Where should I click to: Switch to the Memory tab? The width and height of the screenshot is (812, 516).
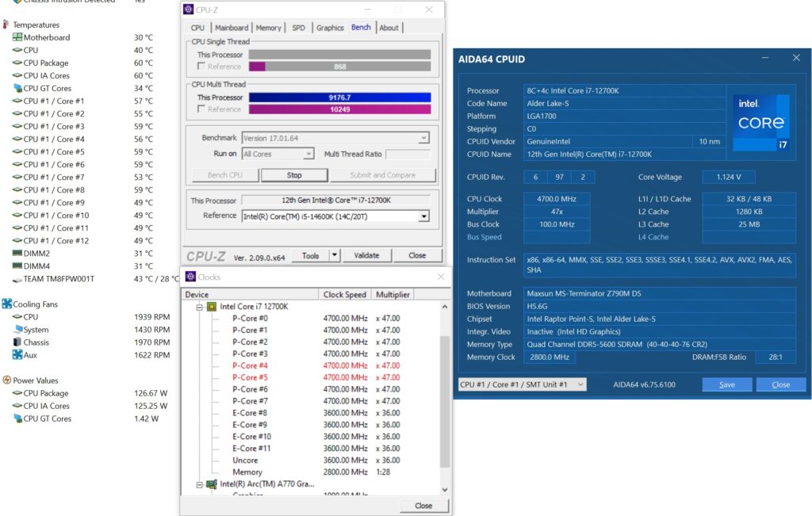(x=268, y=28)
